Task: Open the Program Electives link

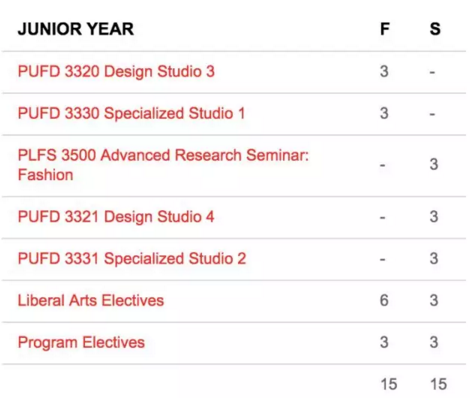Action: (x=81, y=342)
